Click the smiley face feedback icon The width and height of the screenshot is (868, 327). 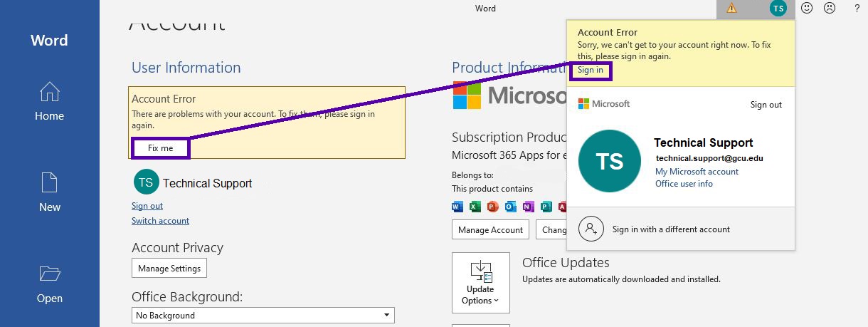click(807, 9)
